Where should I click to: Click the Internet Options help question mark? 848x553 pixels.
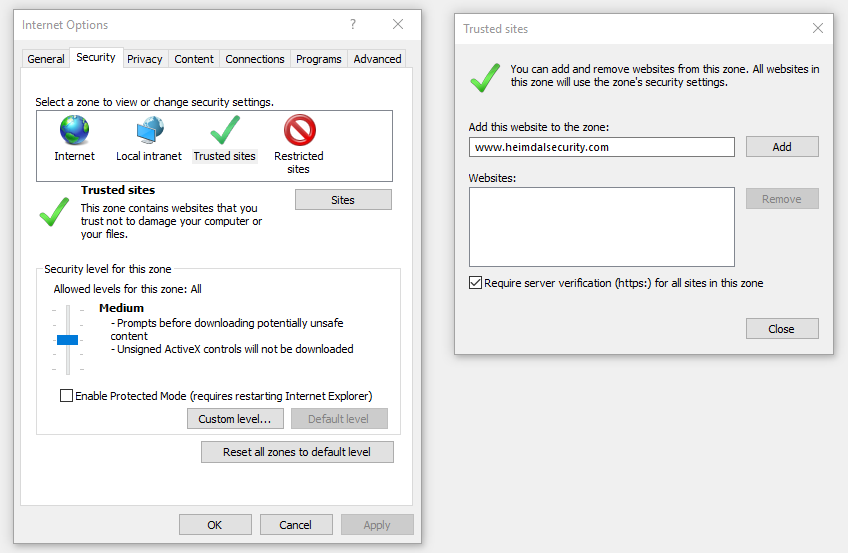pos(353,24)
